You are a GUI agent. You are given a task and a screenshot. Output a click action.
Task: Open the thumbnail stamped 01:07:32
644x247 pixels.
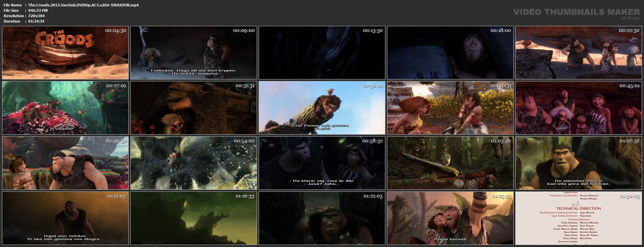578,163
